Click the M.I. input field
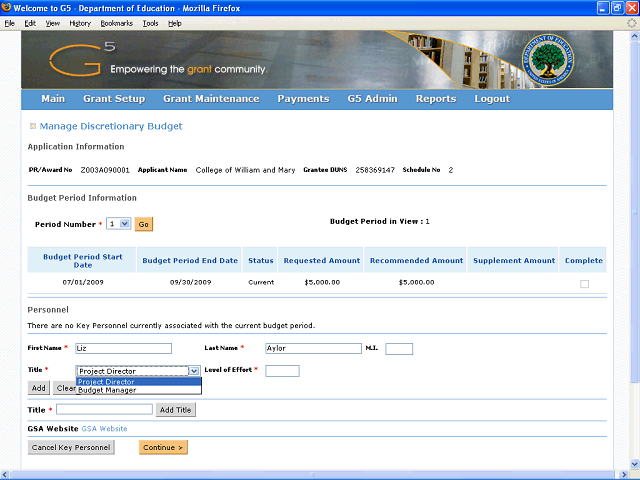The height and width of the screenshot is (480, 640). (x=399, y=349)
